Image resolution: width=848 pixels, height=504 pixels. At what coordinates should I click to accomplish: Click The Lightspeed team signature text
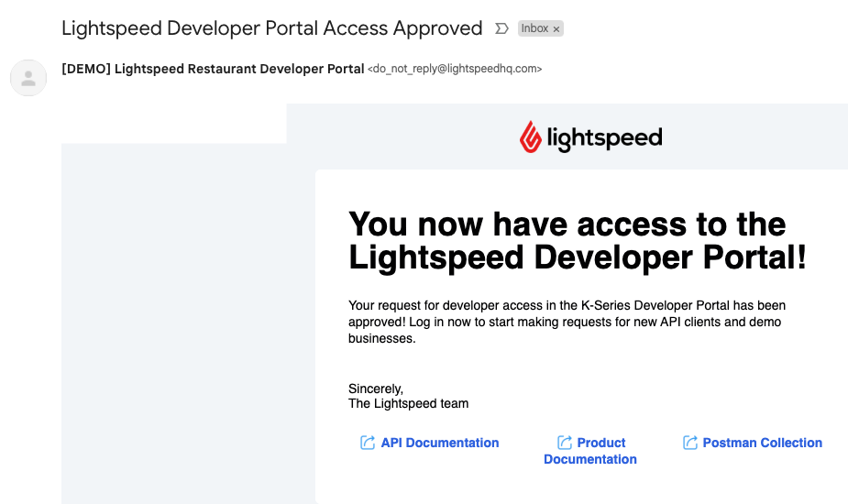408,403
